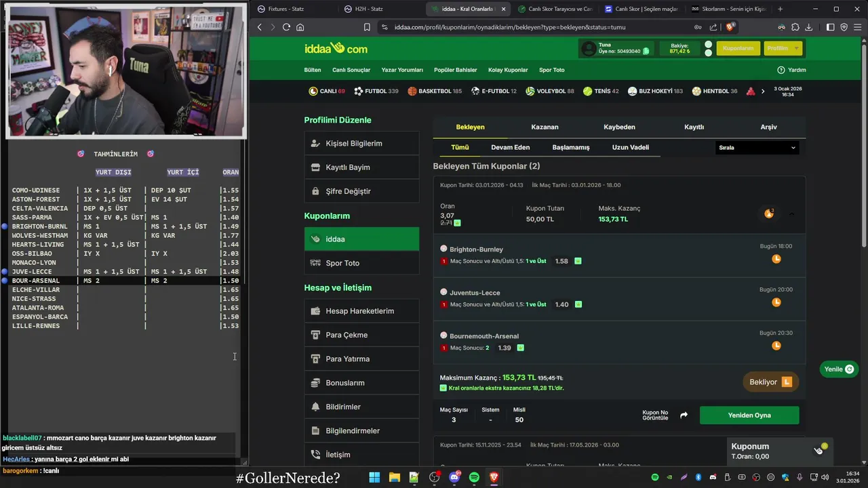Expand the Profilim dropdown button
Viewport: 868px width, 488px height.
[x=783, y=49]
